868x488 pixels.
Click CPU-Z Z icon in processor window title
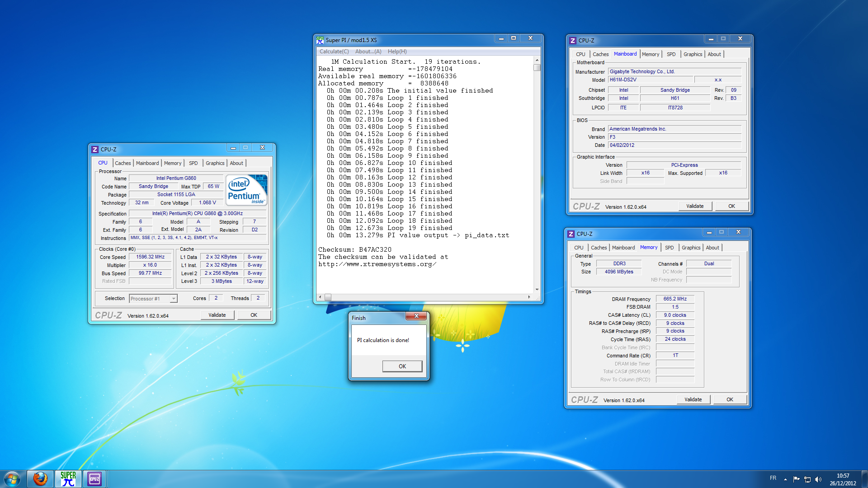click(95, 150)
